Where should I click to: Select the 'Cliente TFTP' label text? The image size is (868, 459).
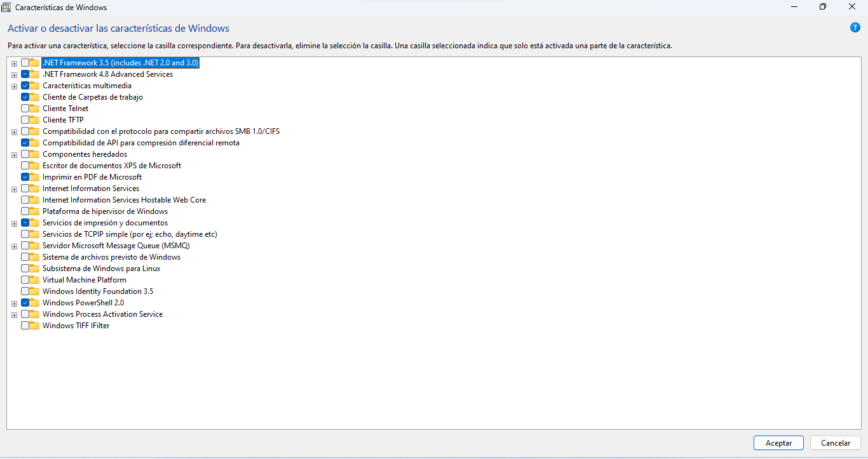pos(63,120)
